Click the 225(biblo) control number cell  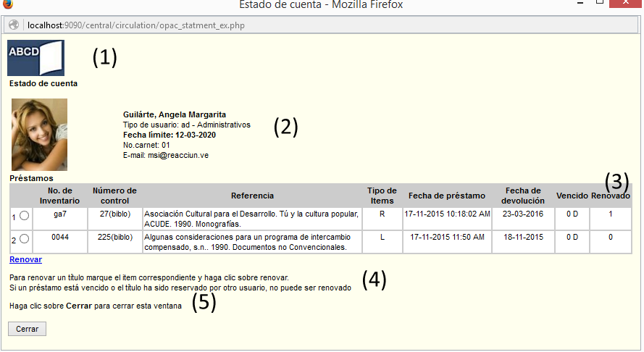click(114, 237)
